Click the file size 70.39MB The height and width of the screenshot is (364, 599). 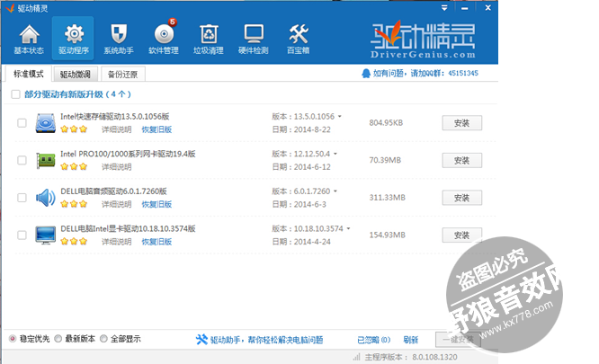click(385, 160)
